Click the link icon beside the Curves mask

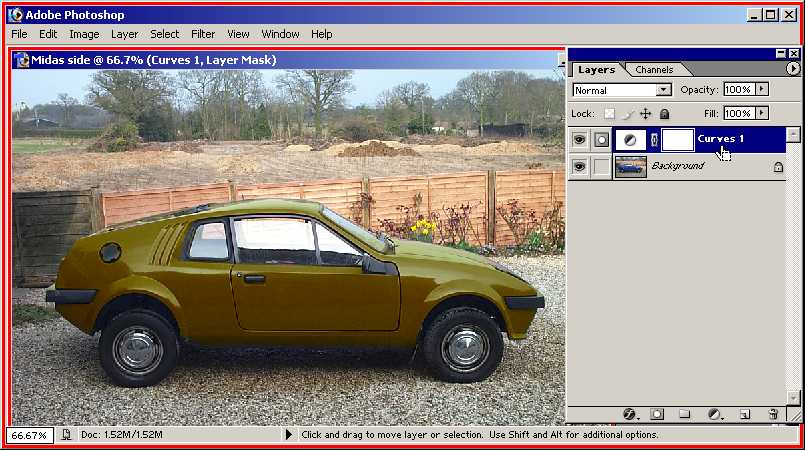(654, 140)
